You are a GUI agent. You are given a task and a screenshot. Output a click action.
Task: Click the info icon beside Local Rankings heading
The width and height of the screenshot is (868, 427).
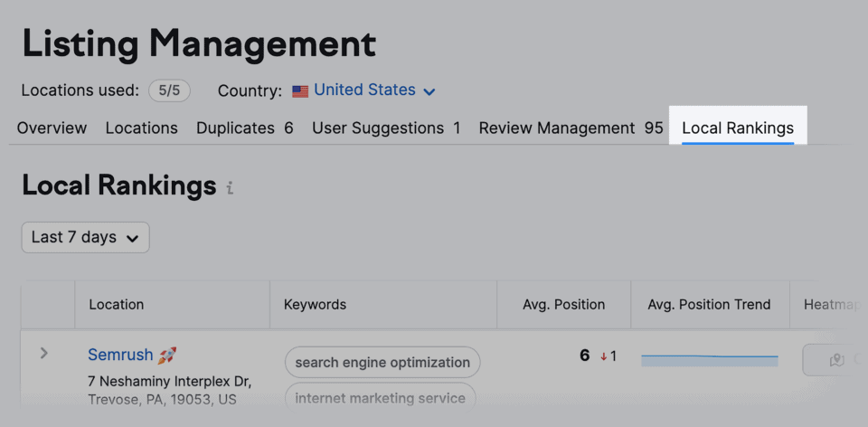click(230, 188)
